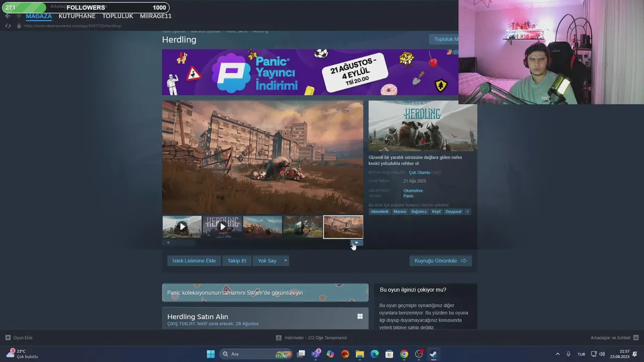Reload the store page

click(x=8, y=26)
